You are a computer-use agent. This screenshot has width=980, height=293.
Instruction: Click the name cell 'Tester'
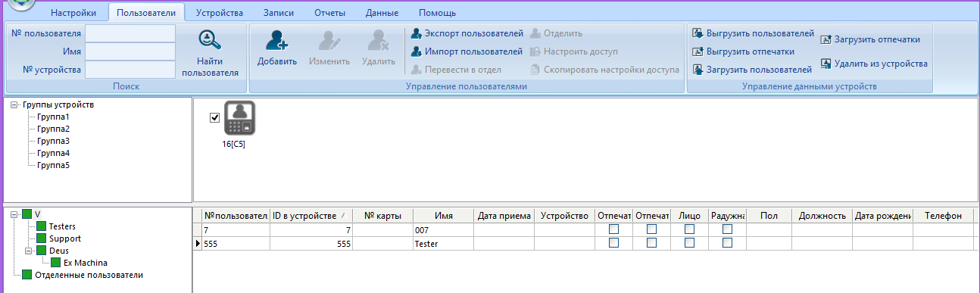(x=443, y=243)
